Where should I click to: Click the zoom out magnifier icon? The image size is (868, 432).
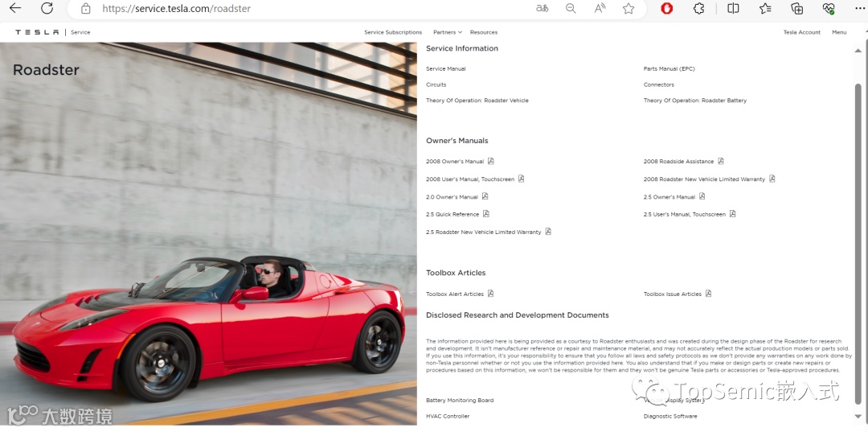pos(571,8)
